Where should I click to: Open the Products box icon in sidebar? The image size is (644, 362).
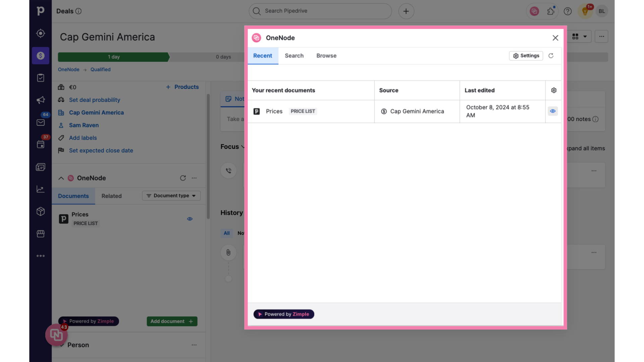[x=41, y=211]
